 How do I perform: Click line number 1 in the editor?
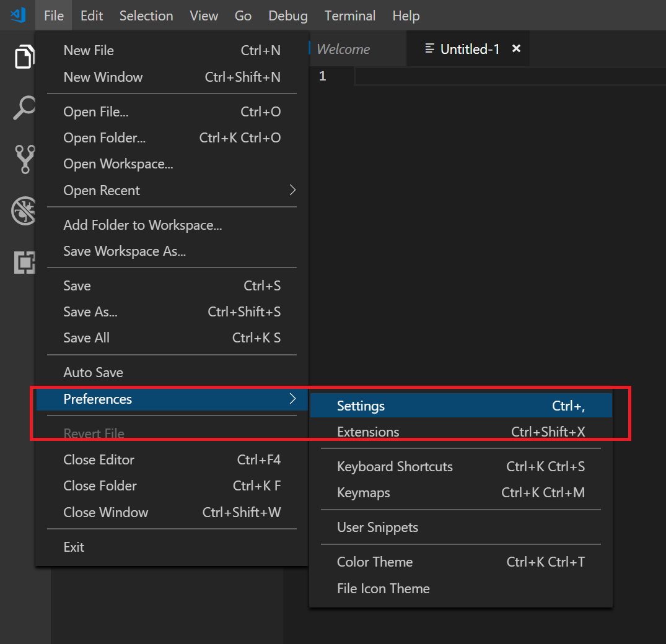click(x=322, y=76)
